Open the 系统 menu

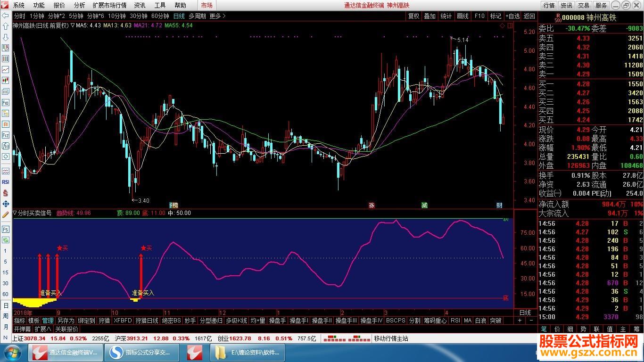[x=19, y=5]
